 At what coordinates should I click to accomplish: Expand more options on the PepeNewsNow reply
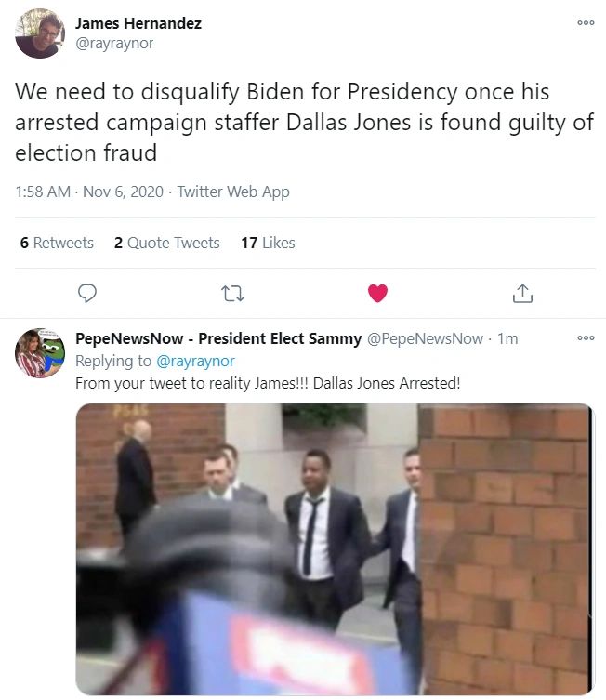pyautogui.click(x=586, y=338)
